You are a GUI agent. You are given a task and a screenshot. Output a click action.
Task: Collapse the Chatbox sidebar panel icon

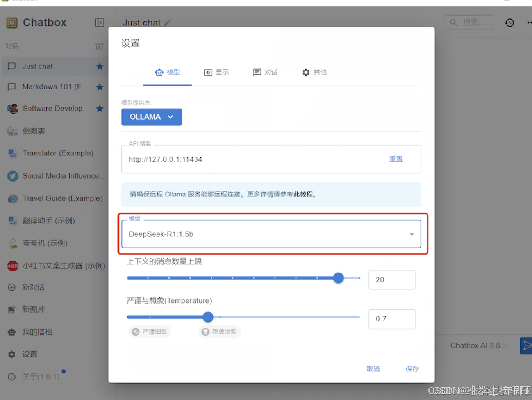(x=100, y=23)
